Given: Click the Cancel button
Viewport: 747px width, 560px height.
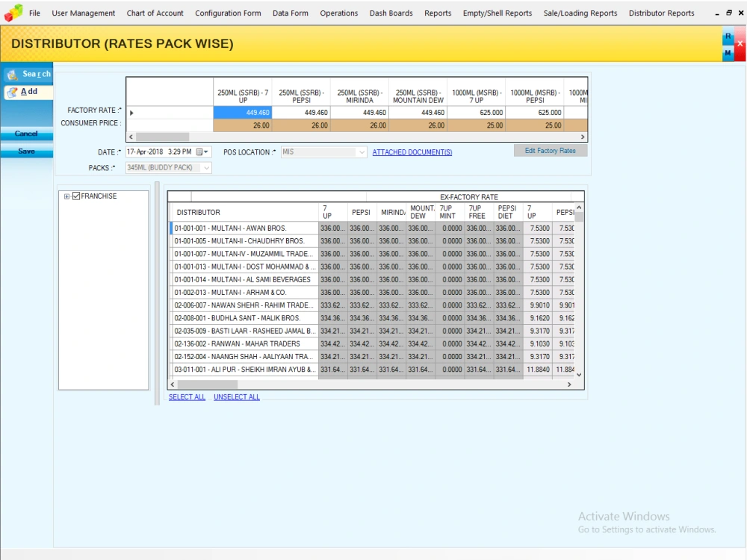Looking at the screenshot, I should [26, 134].
